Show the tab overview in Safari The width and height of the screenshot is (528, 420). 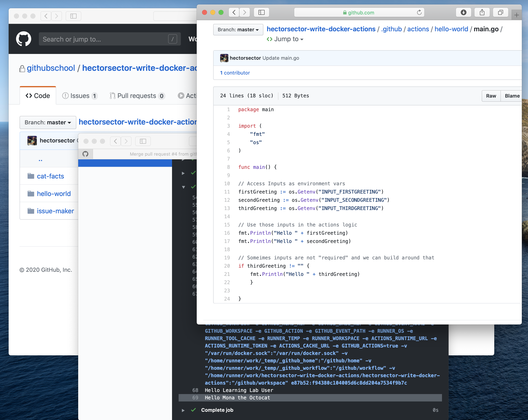click(501, 12)
